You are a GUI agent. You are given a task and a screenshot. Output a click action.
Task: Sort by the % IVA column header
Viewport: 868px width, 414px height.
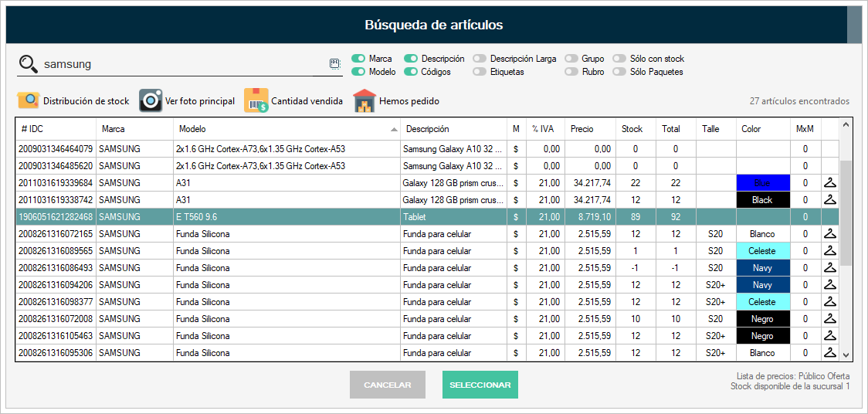click(x=545, y=129)
